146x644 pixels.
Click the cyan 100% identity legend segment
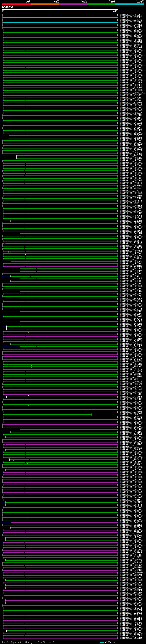(x=130, y=4)
